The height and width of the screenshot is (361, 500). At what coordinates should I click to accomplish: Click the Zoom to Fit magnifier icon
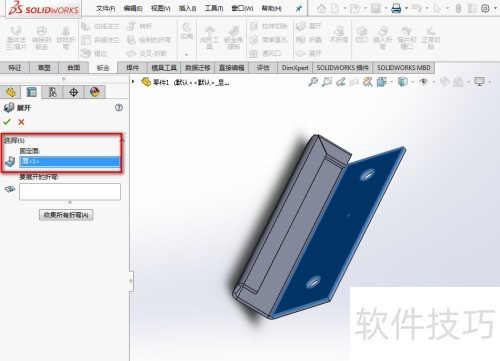313,82
